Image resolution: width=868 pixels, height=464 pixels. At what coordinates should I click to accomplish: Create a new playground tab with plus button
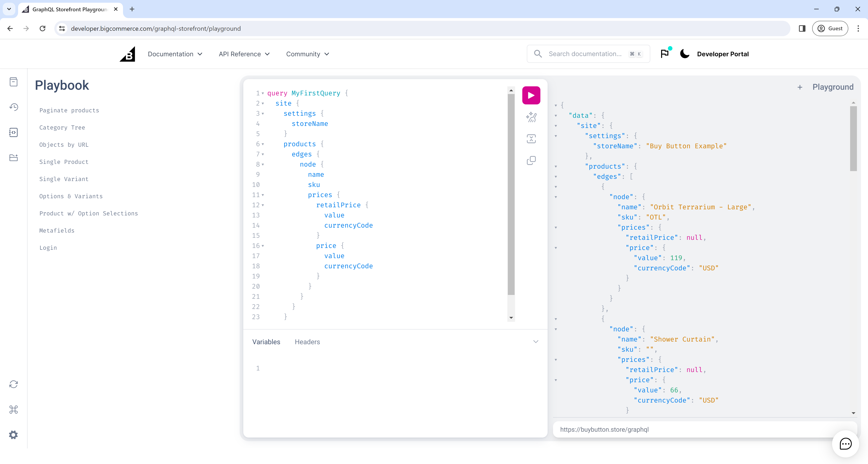(x=800, y=87)
